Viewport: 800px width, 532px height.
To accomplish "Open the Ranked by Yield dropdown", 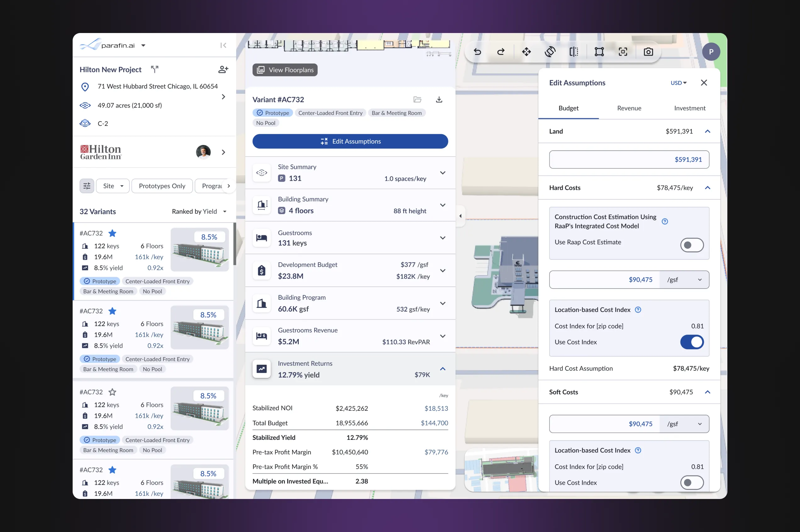I will coord(199,211).
